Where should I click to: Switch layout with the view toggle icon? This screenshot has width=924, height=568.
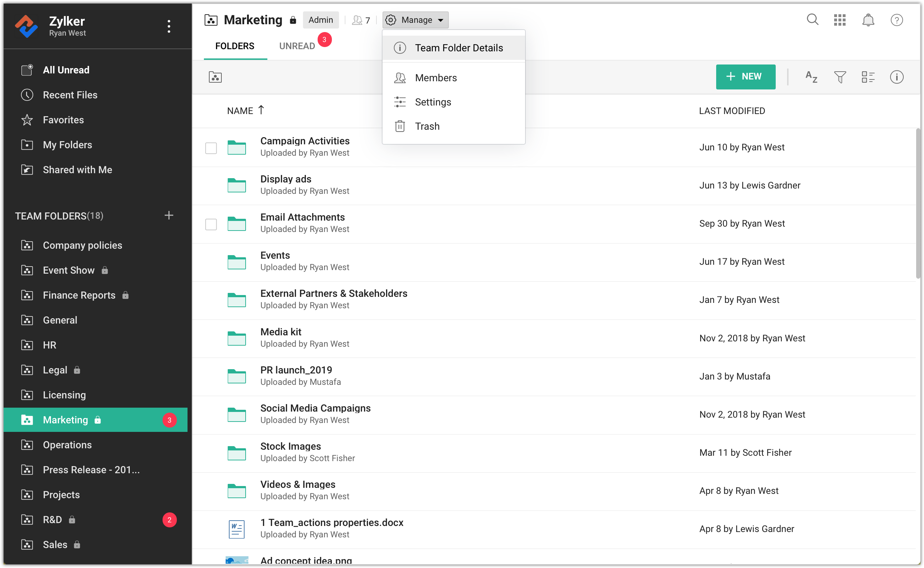coord(868,77)
